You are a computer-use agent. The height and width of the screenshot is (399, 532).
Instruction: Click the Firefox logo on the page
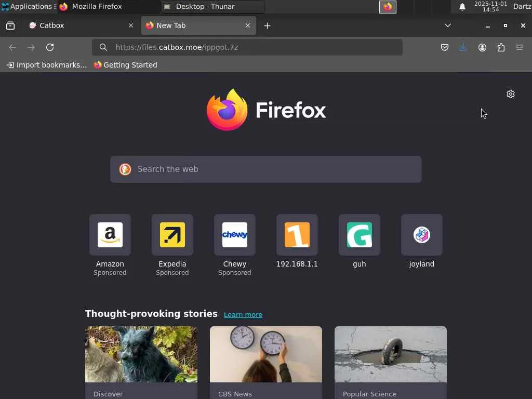267,110
